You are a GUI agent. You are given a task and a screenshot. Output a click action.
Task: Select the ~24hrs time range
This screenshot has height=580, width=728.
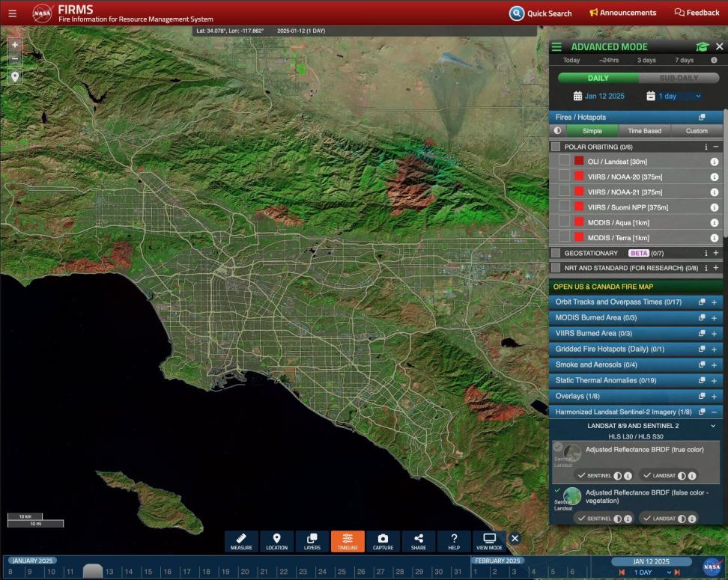click(609, 61)
